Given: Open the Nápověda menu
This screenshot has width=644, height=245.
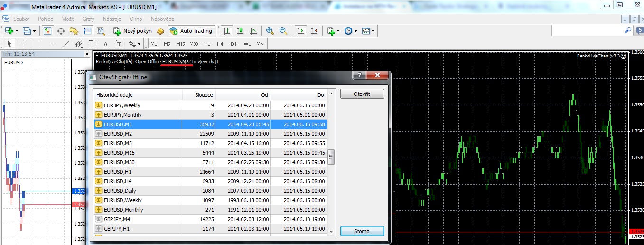Looking at the screenshot, I should pos(162,19).
